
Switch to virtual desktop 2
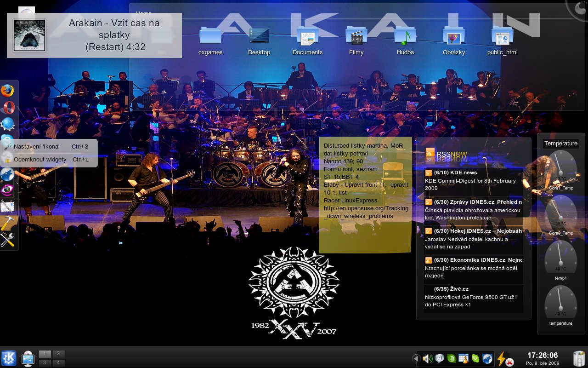(x=59, y=354)
